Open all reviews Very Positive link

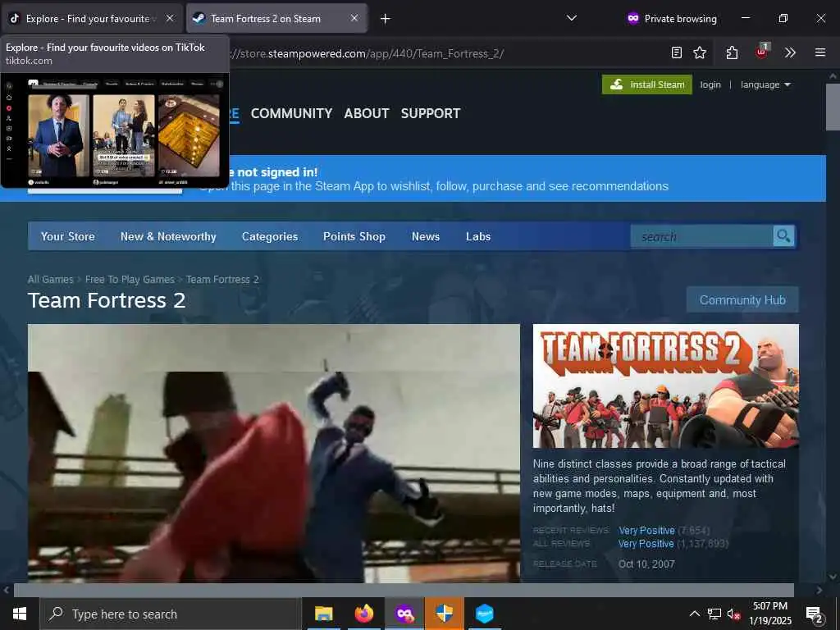[646, 543]
